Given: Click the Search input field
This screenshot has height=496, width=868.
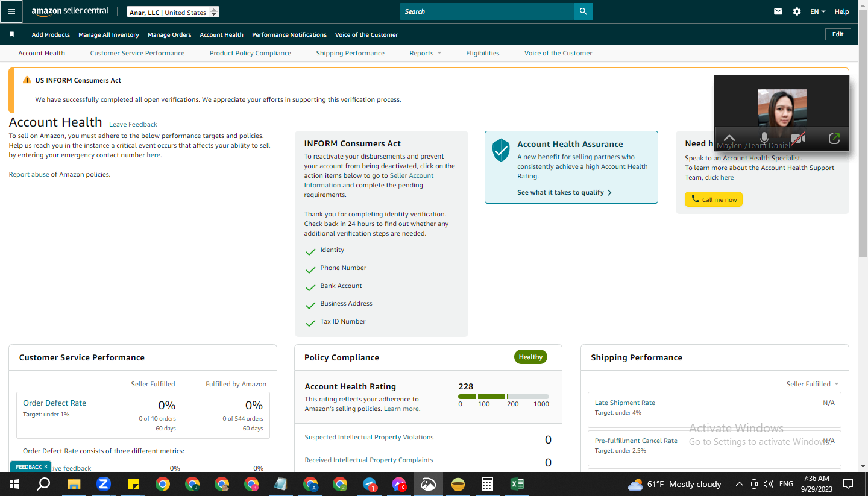Looking at the screenshot, I should 487,11.
